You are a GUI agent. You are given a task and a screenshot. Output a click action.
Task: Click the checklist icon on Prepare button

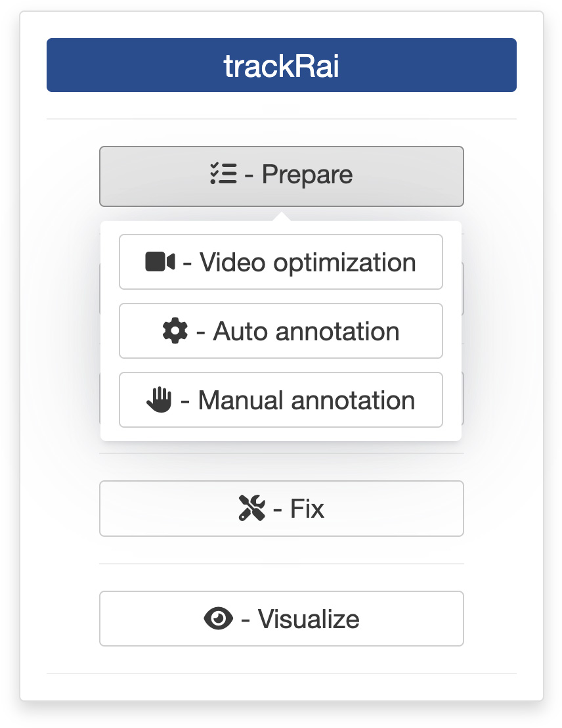pyautogui.click(x=223, y=173)
